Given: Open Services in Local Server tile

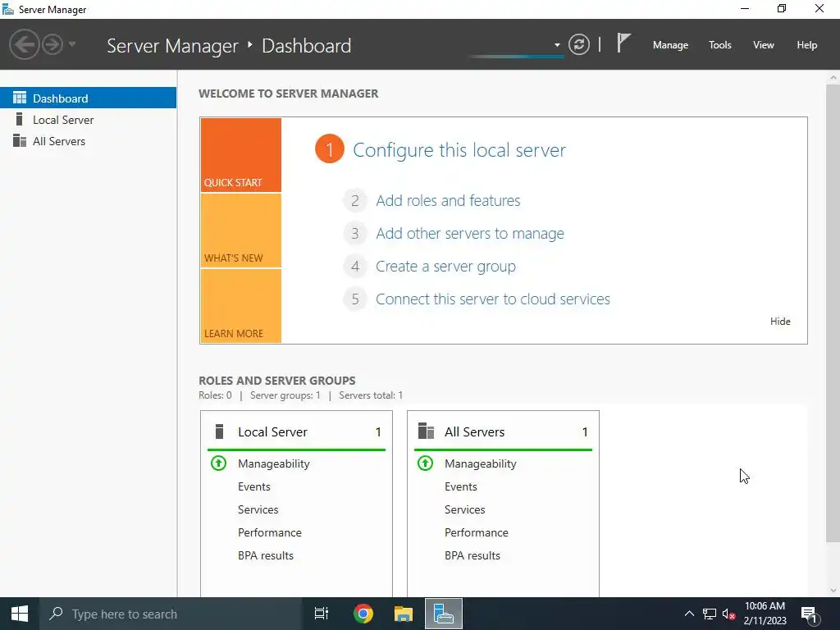Looking at the screenshot, I should 258,509.
